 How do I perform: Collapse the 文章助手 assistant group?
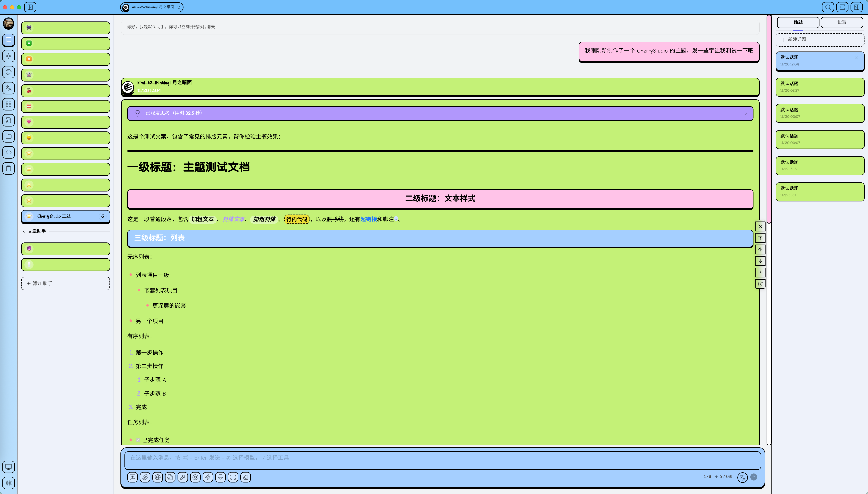24,231
